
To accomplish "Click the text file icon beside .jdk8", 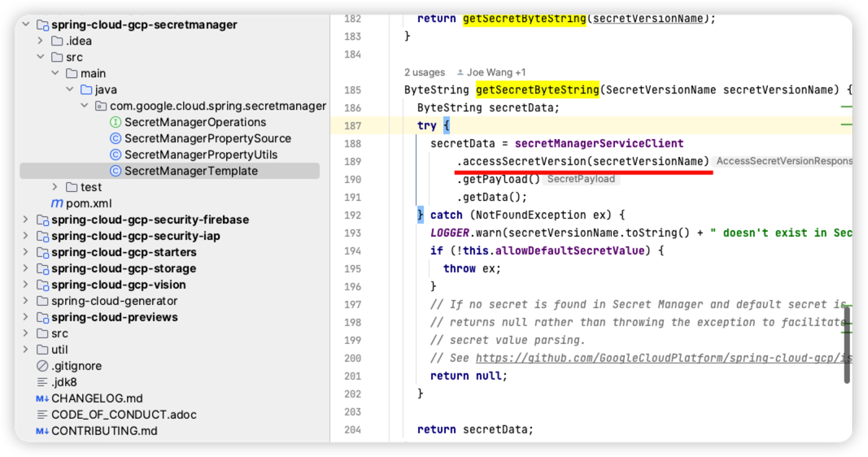I will (42, 381).
